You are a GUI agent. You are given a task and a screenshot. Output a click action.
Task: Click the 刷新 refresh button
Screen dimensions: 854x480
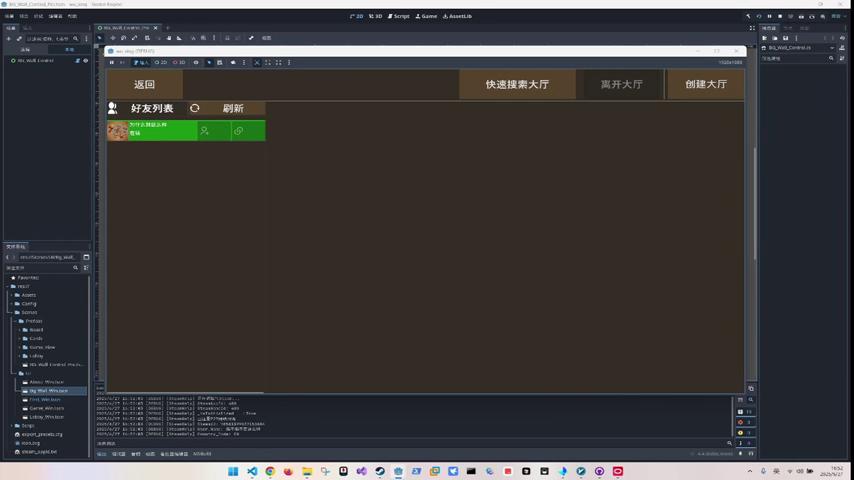[233, 108]
